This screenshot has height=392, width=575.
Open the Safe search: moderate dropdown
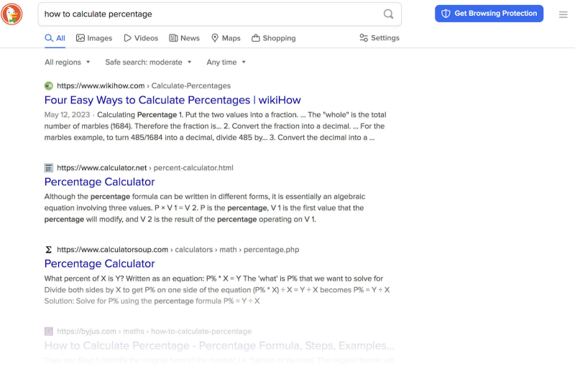click(x=148, y=62)
